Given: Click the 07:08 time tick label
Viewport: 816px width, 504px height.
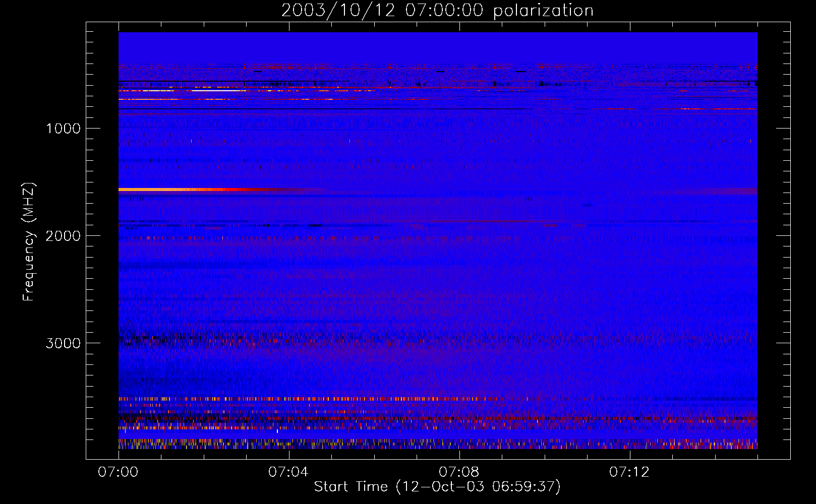Looking at the screenshot, I should point(459,472).
